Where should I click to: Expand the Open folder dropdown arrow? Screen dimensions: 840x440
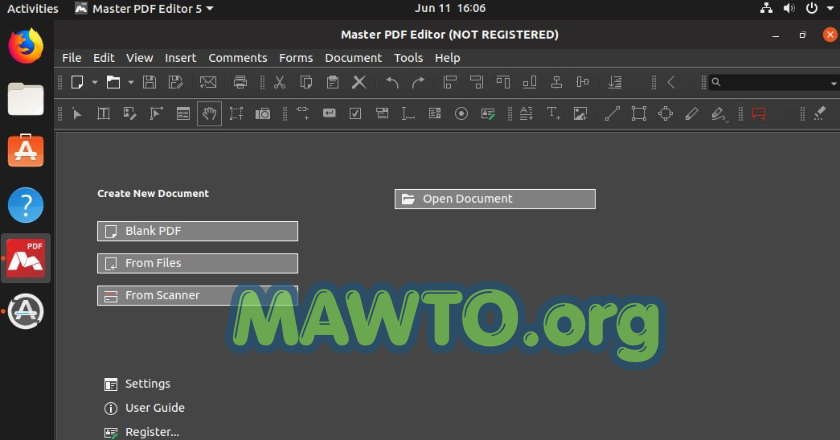point(131,83)
